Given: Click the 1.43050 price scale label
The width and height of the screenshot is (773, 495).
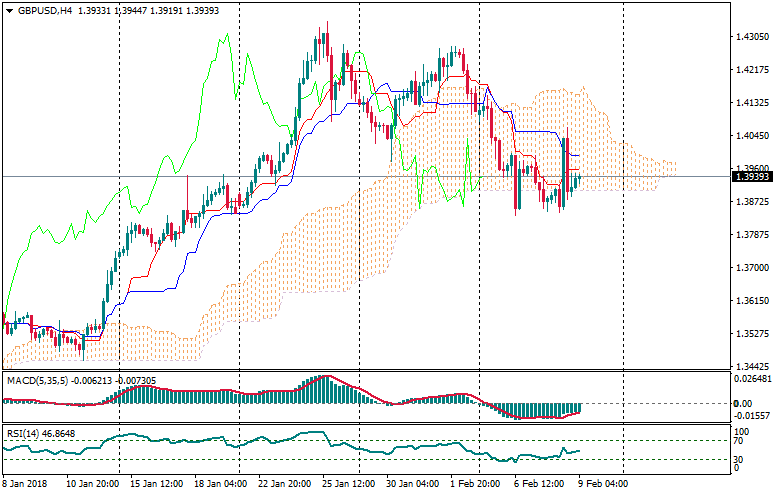Looking at the screenshot, I should click(x=750, y=37).
